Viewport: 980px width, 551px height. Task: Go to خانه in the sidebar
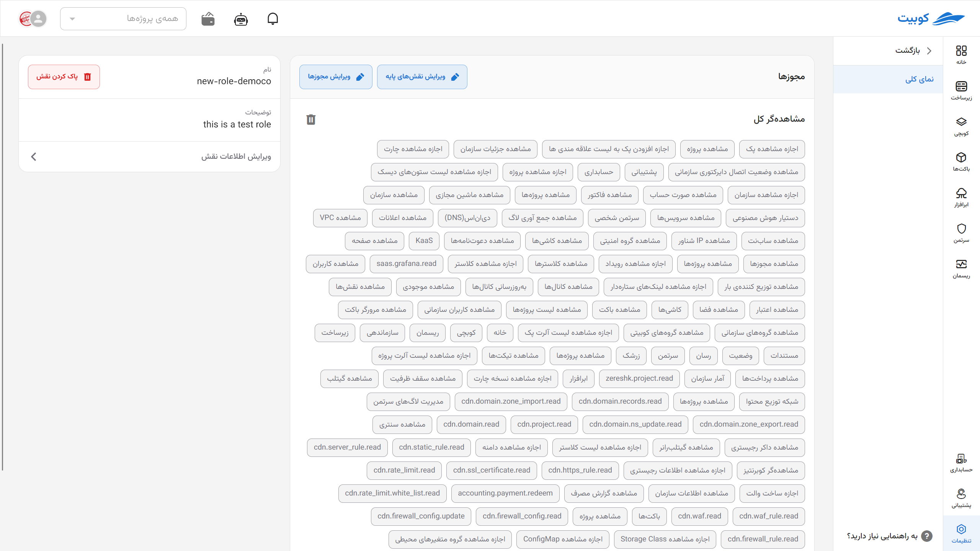pos(961,55)
